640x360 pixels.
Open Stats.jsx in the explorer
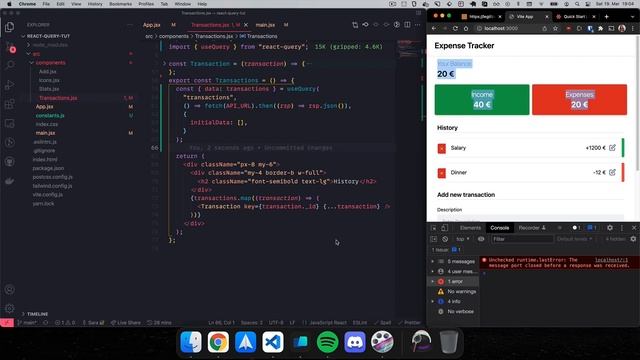pyautogui.click(x=49, y=89)
